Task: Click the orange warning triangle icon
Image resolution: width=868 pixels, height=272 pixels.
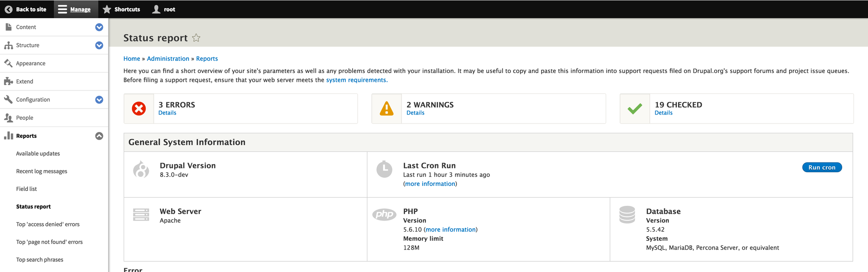Action: [x=387, y=109]
